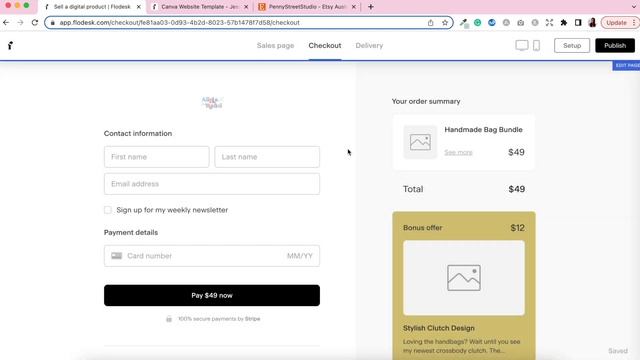Click the Flodesk logo icon
This screenshot has height=360, width=640.
(10, 45)
